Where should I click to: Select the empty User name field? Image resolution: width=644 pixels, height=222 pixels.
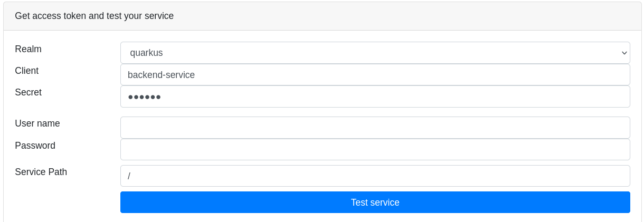[375, 128]
